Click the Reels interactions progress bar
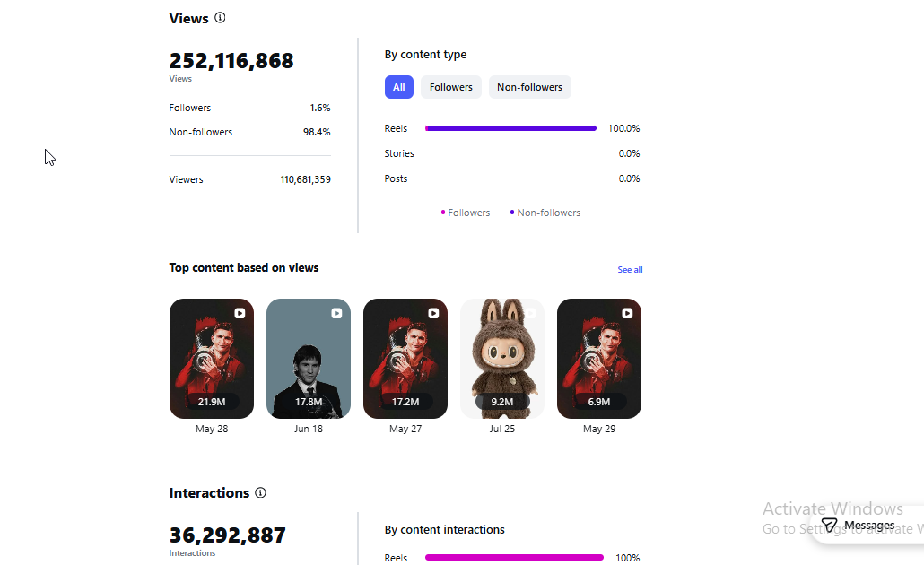This screenshot has height=565, width=924. point(514,557)
